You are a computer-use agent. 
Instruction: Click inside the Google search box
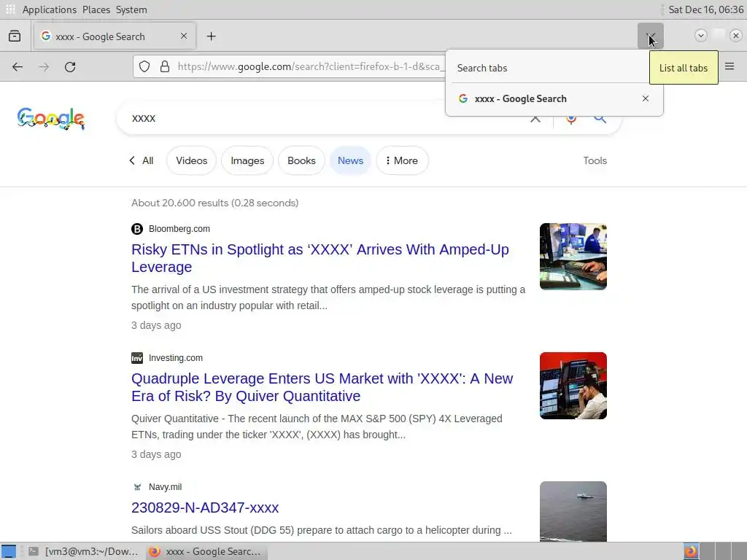[324, 118]
